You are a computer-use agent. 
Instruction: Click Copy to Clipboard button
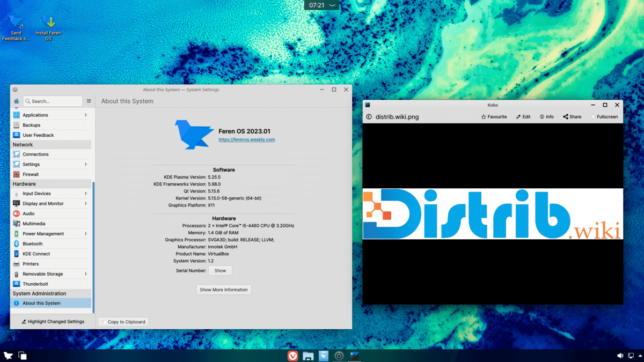pos(123,322)
